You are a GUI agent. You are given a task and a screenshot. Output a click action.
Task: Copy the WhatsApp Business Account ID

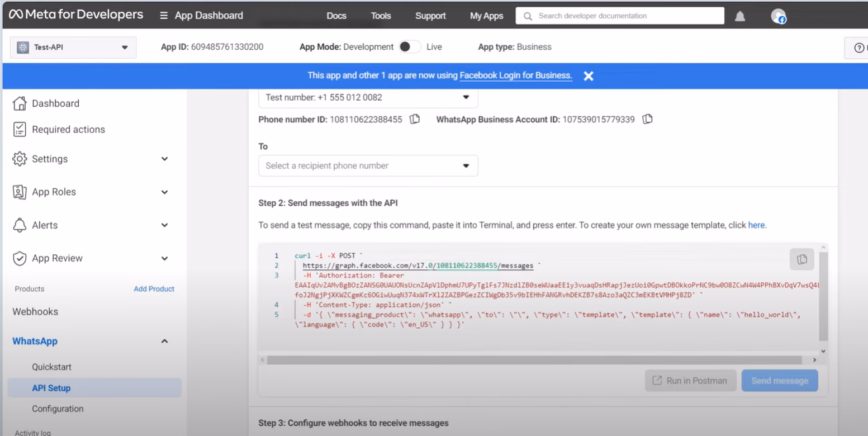coord(647,119)
